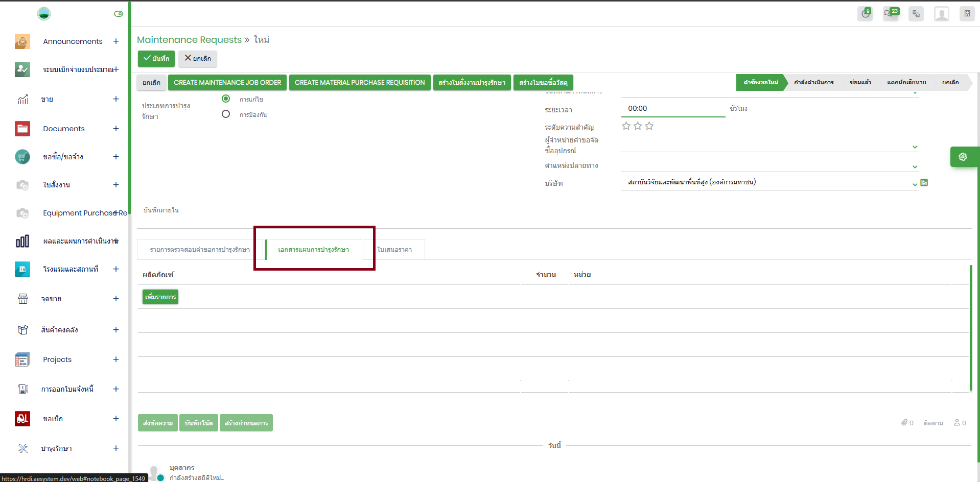The image size is (980, 482).
Task: Open the conversations icon showing 23 messages
Action: tap(891, 14)
